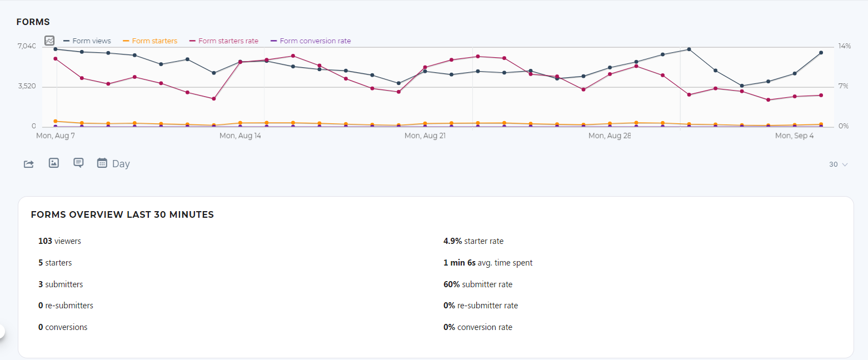Click the 60% submitter rate statistic
This screenshot has width=868, height=360.
pos(477,284)
